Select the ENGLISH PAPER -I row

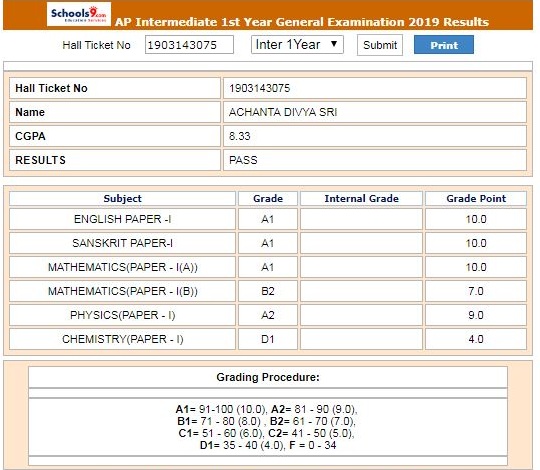tap(268, 219)
